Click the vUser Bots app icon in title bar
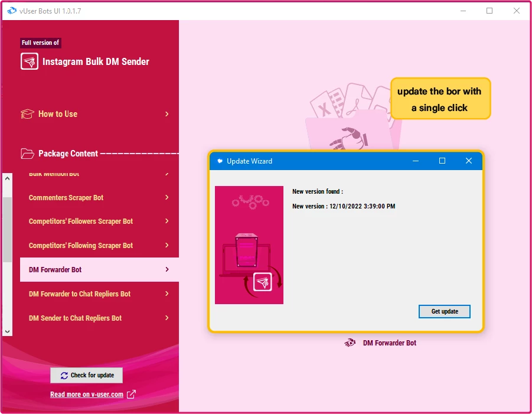The height and width of the screenshot is (414, 532). [12, 11]
